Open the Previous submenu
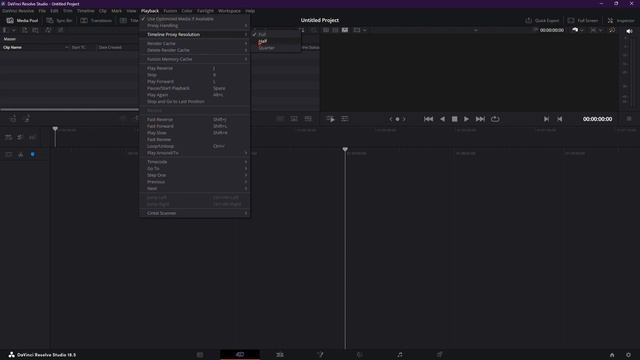This screenshot has height=360, width=640. click(x=195, y=182)
